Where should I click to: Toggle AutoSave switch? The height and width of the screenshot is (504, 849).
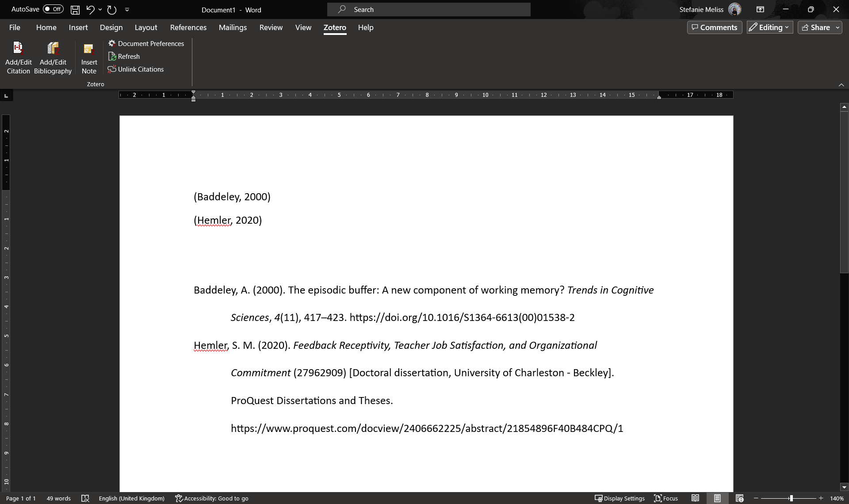click(x=53, y=9)
